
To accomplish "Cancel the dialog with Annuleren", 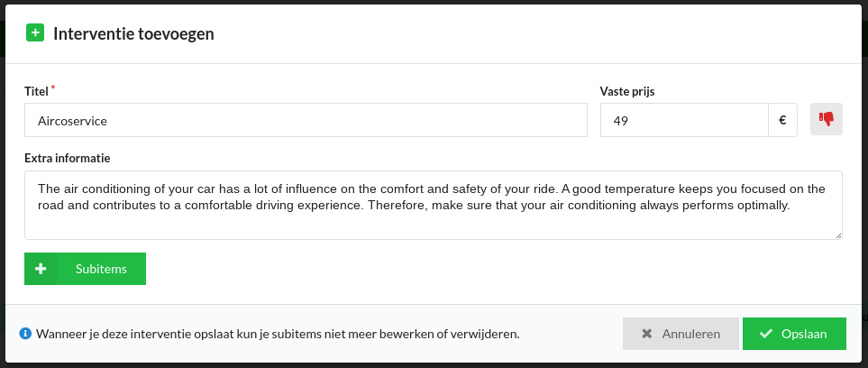I will pyautogui.click(x=681, y=334).
